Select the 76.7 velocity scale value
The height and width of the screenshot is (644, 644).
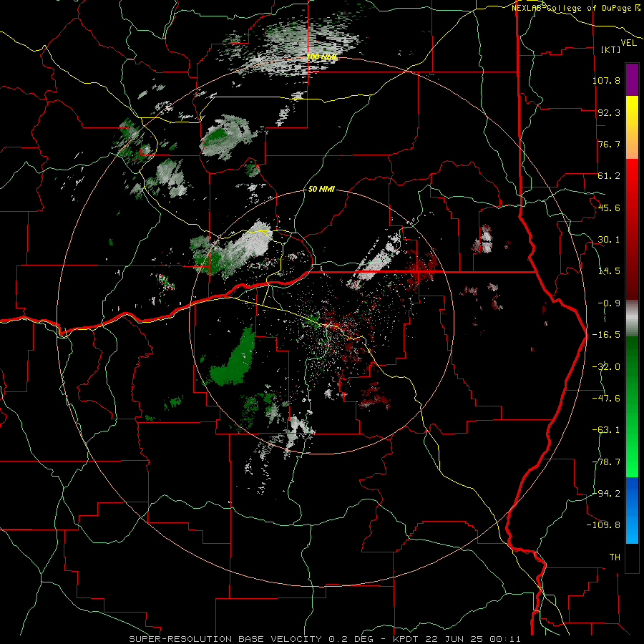(609, 144)
